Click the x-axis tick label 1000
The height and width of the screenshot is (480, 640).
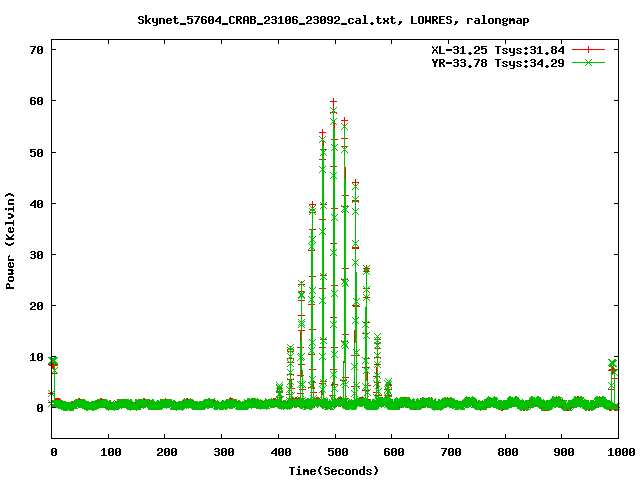[621, 452]
